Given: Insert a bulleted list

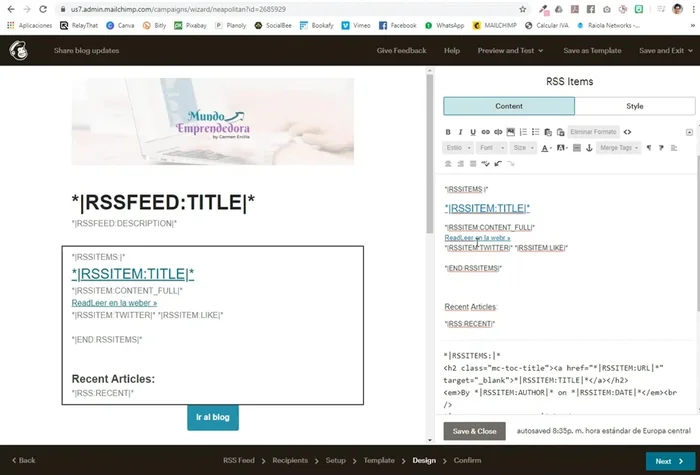Looking at the screenshot, I should 536,132.
